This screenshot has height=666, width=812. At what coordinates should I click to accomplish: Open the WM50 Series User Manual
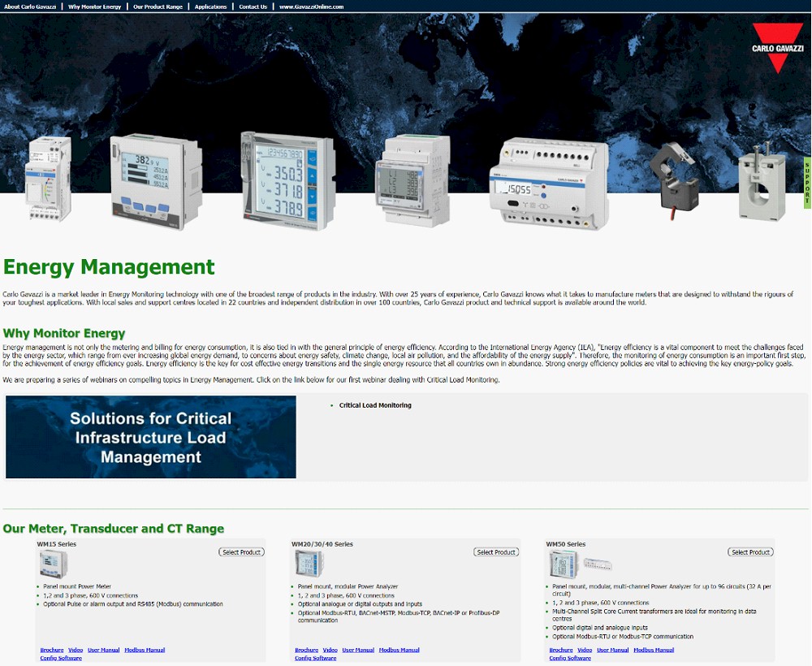[x=613, y=650]
